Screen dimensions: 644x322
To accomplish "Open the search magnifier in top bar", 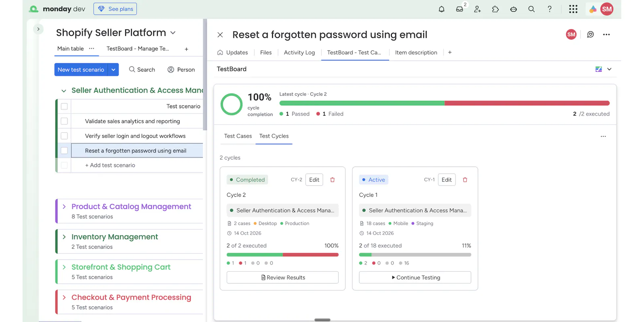I will click(x=531, y=9).
